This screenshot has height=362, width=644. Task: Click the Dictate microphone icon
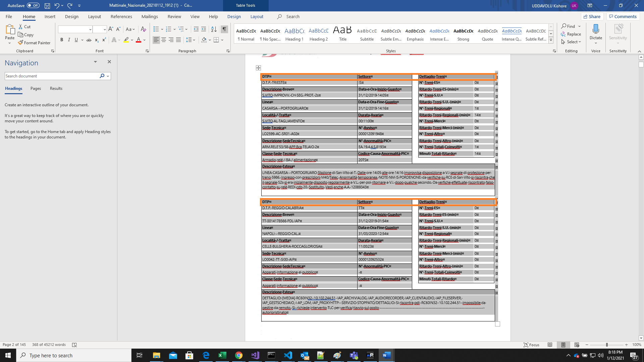point(596,29)
